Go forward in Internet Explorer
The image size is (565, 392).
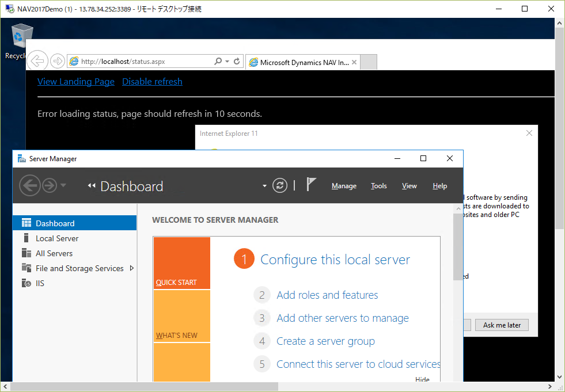pyautogui.click(x=57, y=61)
